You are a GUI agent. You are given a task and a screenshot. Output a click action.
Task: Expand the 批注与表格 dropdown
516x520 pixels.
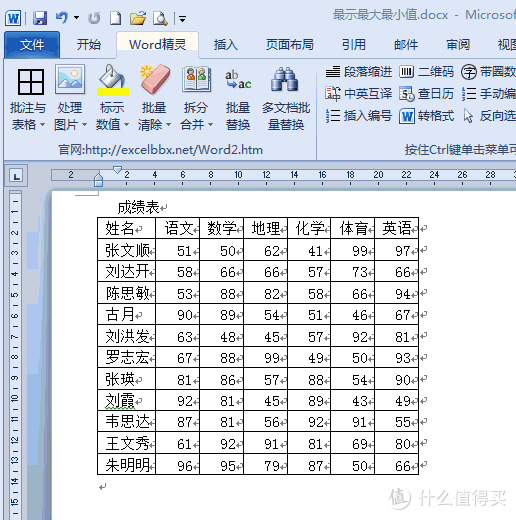click(x=42, y=125)
